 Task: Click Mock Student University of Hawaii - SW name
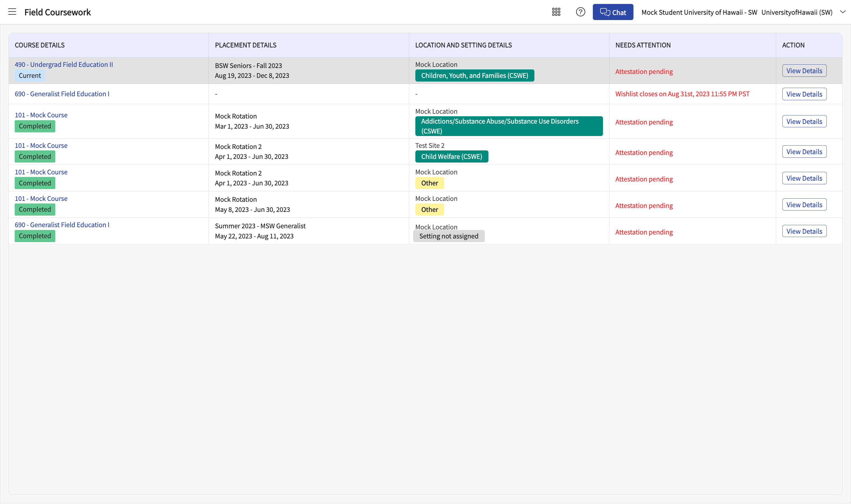[x=699, y=12]
